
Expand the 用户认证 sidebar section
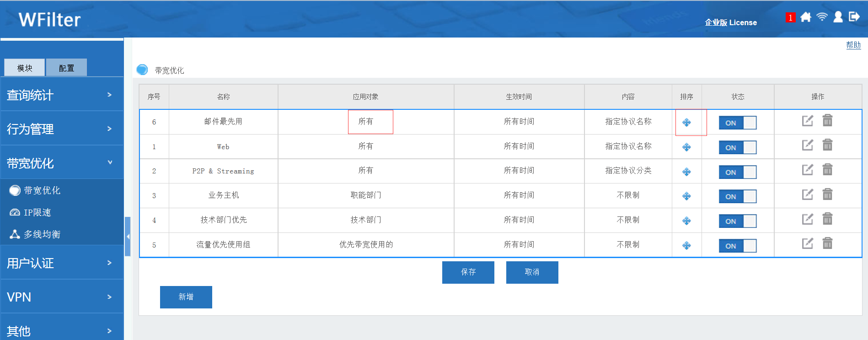coord(62,263)
